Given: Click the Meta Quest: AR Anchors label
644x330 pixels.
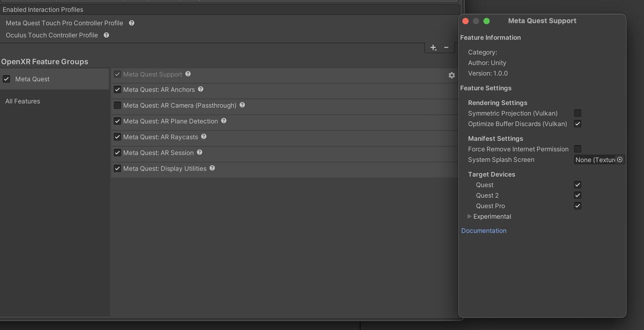Looking at the screenshot, I should pyautogui.click(x=159, y=90).
